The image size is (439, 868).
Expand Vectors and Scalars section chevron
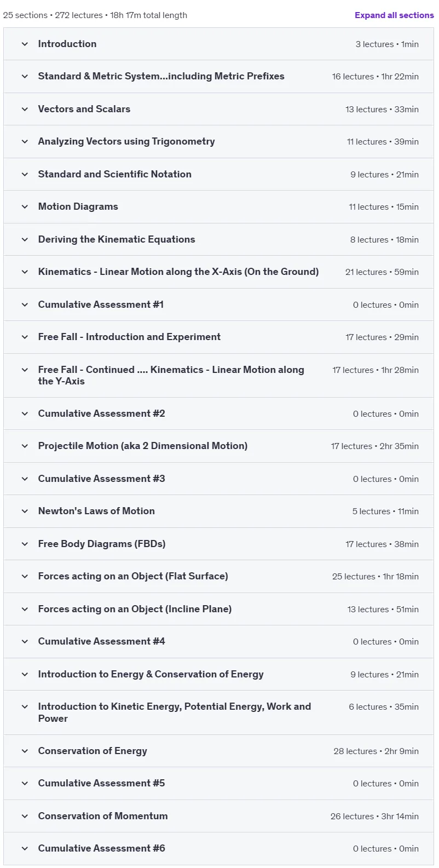tap(25, 109)
